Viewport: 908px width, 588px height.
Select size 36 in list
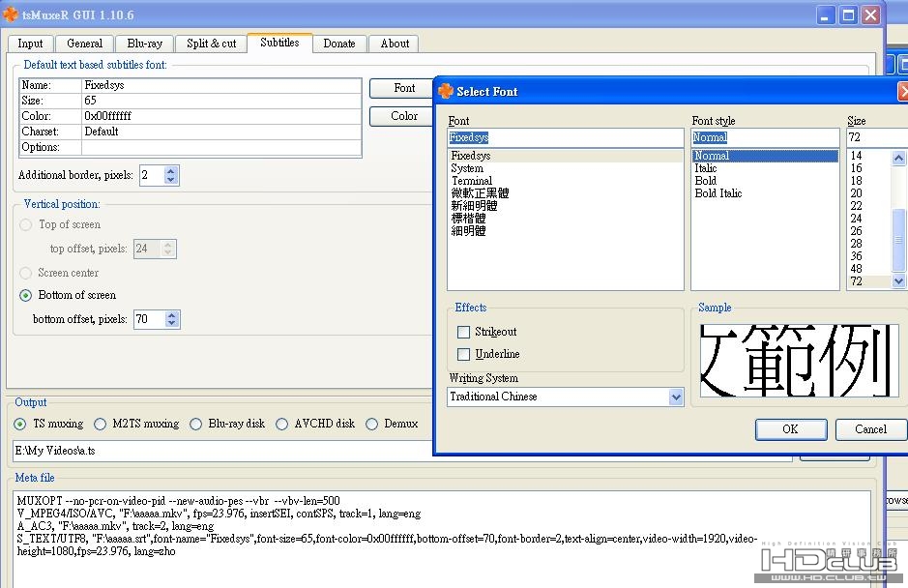pos(869,256)
